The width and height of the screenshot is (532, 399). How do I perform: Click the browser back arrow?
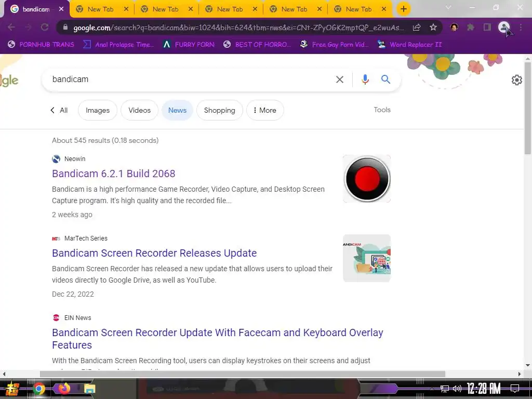coord(11,27)
